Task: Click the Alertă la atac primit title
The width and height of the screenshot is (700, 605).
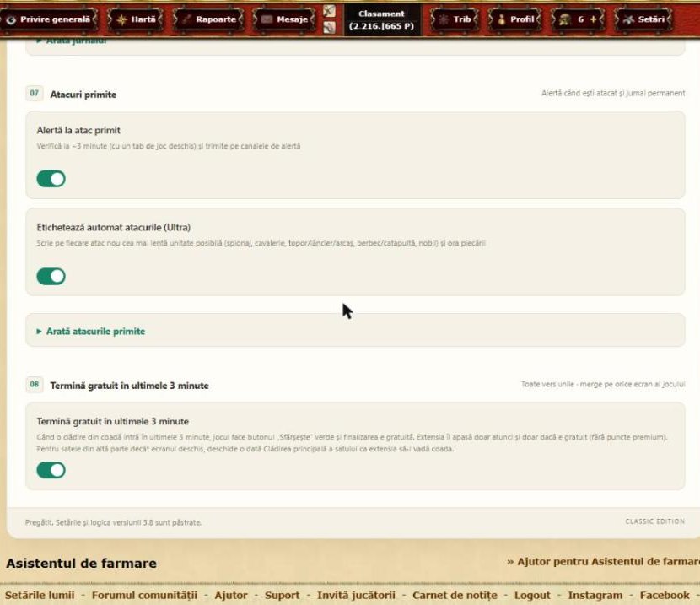Action: (x=78, y=131)
